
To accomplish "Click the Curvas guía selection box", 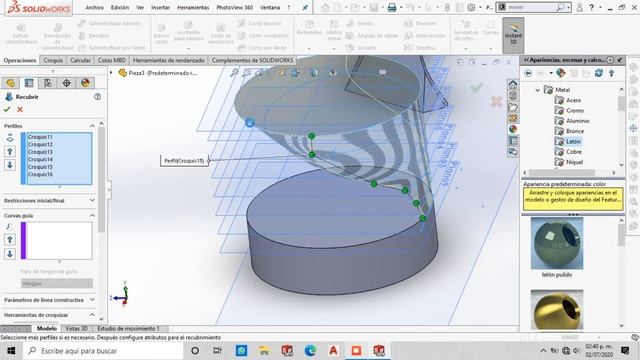I will [59, 240].
